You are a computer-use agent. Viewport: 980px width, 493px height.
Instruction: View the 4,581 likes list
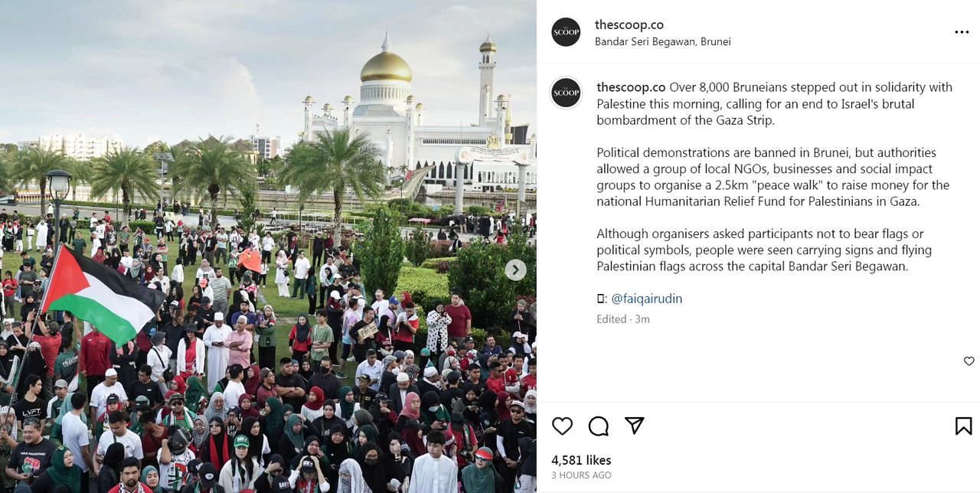coord(581,460)
